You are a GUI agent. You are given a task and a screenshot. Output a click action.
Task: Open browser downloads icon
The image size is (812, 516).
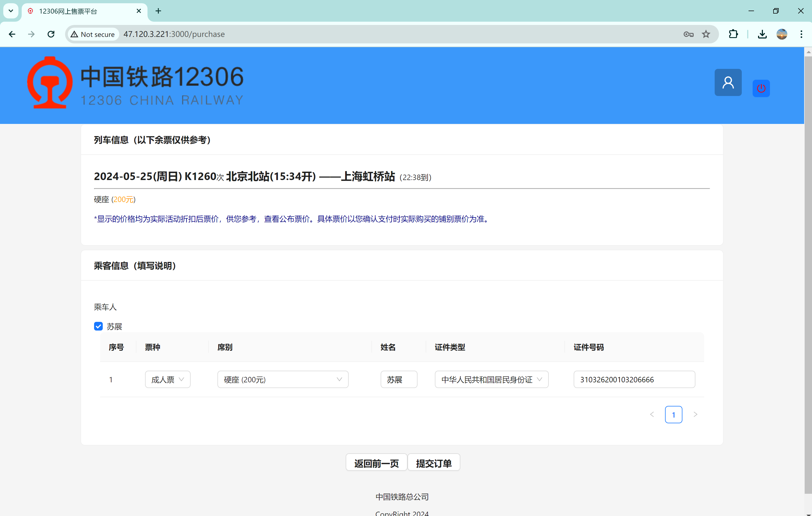(x=762, y=34)
